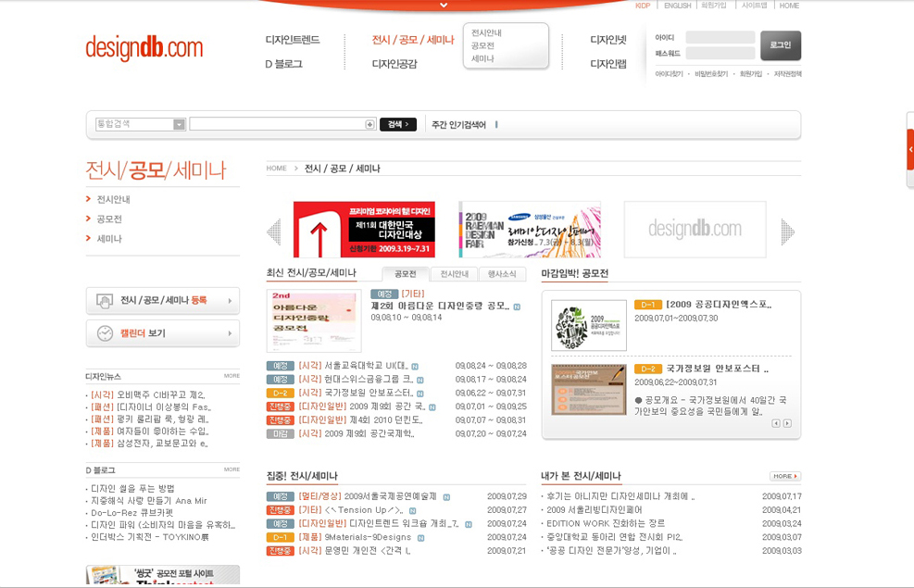
Task: Click the left arrow of the banner carousel
Action: [x=274, y=231]
